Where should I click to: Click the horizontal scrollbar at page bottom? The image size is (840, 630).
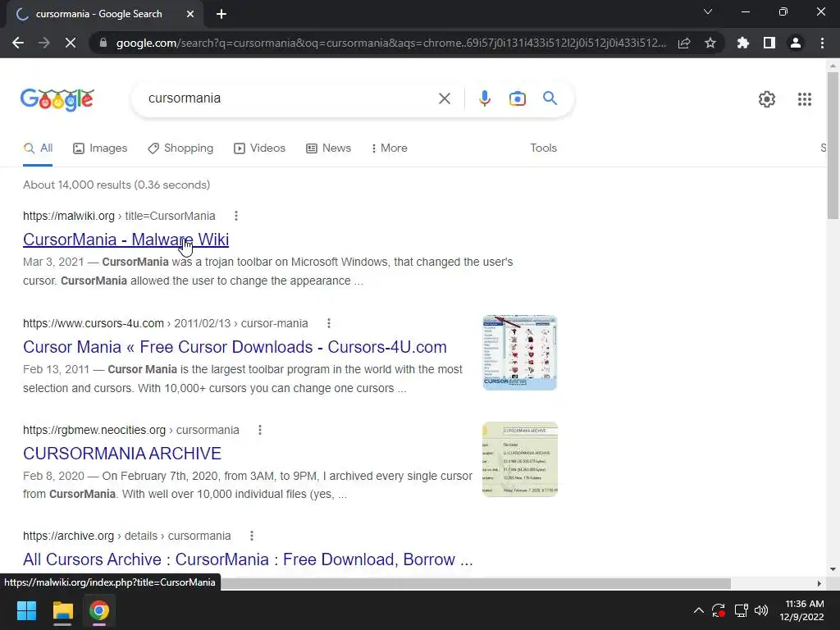[476, 583]
